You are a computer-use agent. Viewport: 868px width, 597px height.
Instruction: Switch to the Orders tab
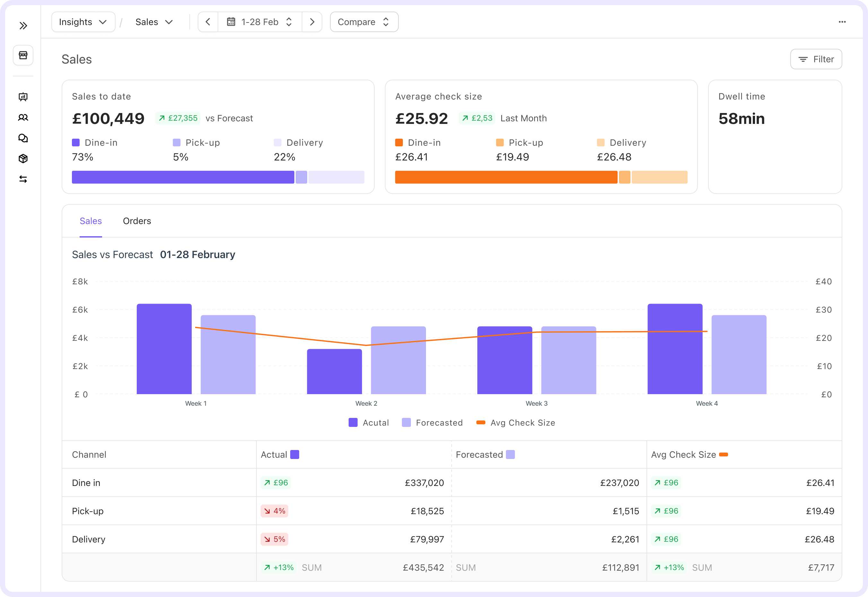pos(137,221)
